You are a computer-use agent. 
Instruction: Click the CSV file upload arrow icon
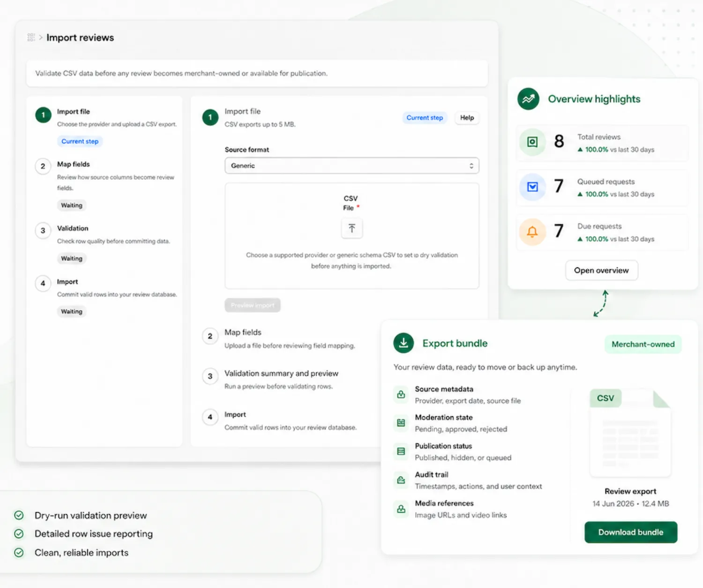coord(352,228)
